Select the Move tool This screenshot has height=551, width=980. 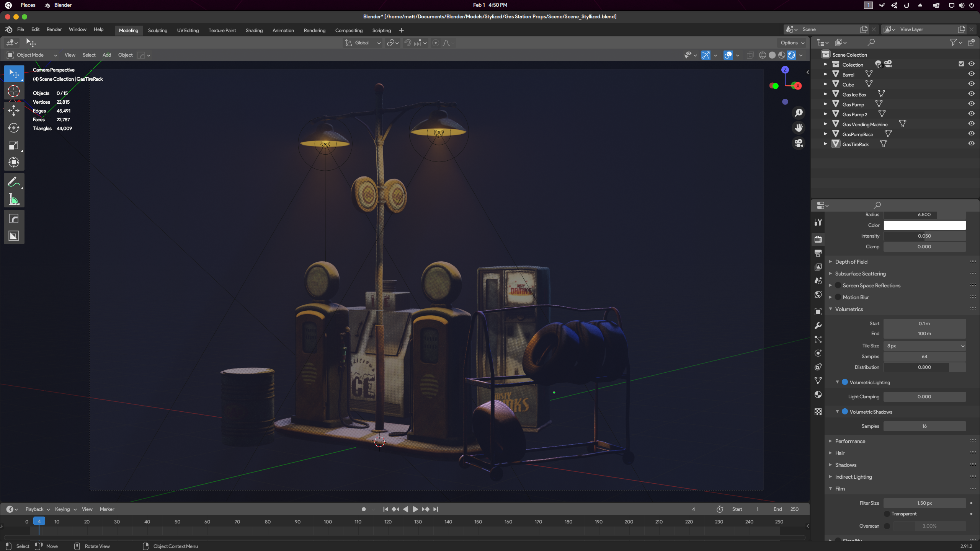coord(14,110)
